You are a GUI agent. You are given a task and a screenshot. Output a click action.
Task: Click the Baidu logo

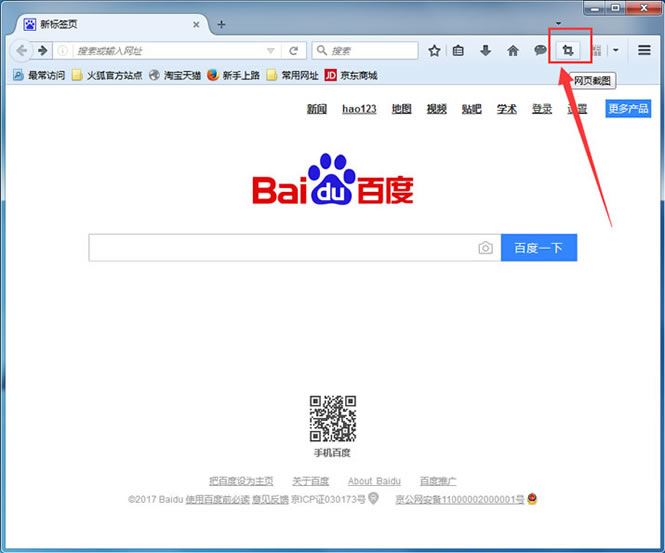tap(333, 179)
